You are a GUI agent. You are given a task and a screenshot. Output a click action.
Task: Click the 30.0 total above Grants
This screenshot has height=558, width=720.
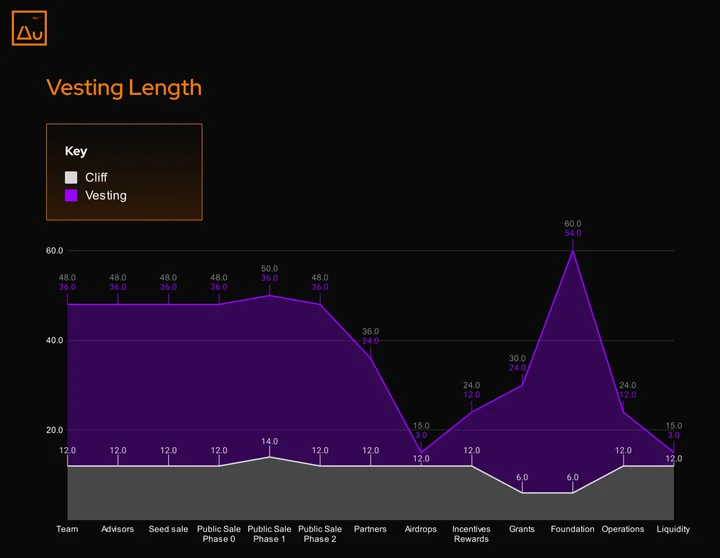click(x=518, y=358)
